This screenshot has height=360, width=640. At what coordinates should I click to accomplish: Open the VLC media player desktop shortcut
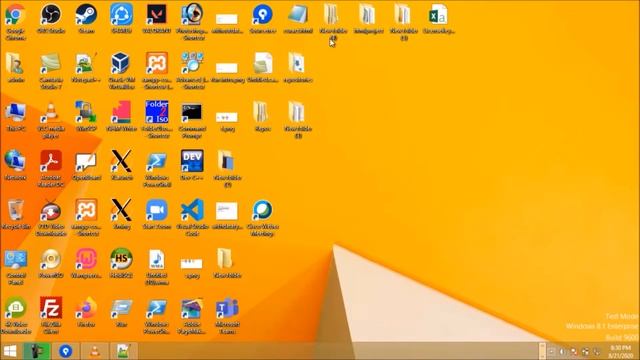pos(51,120)
